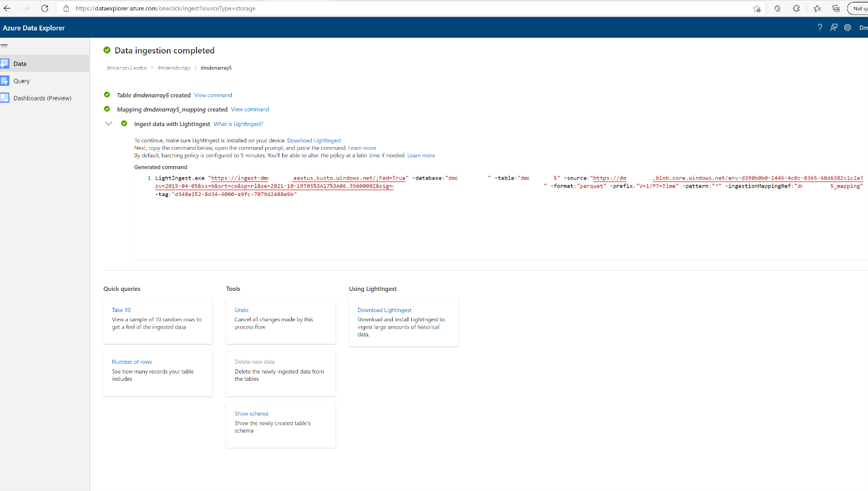Open the feedback icon in the header
868x491 pixels.
[833, 27]
